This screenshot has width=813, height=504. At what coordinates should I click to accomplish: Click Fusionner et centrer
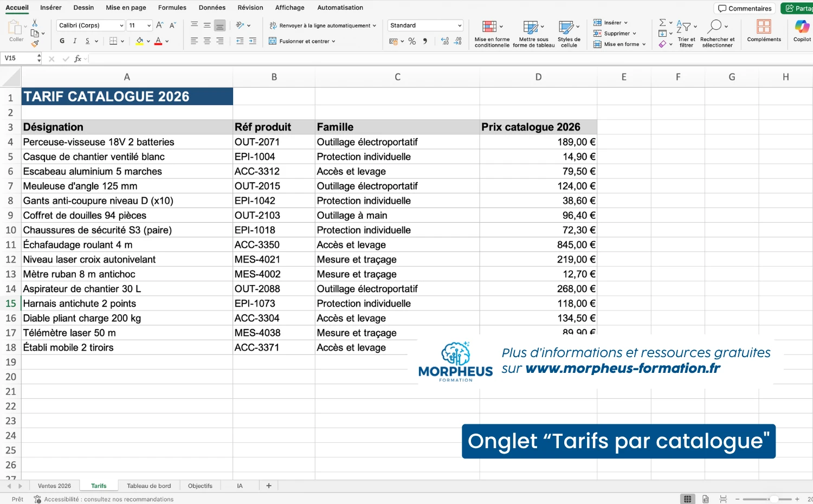[302, 41]
